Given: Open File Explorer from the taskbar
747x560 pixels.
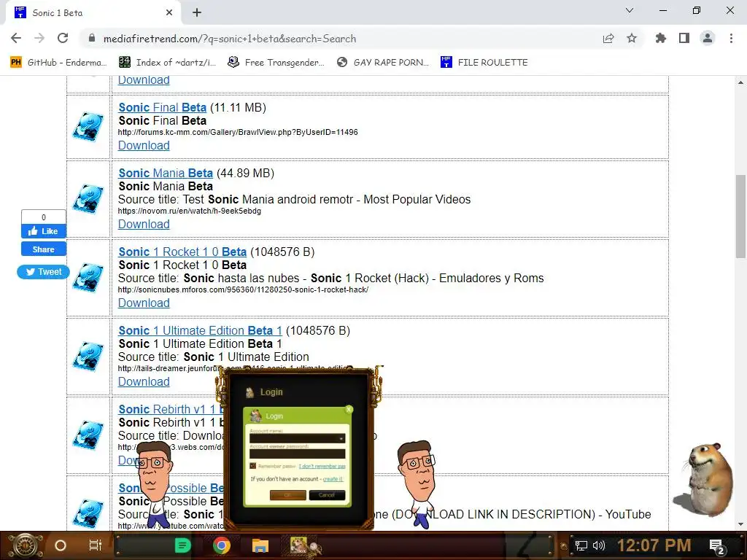Looking at the screenshot, I should click(x=260, y=545).
